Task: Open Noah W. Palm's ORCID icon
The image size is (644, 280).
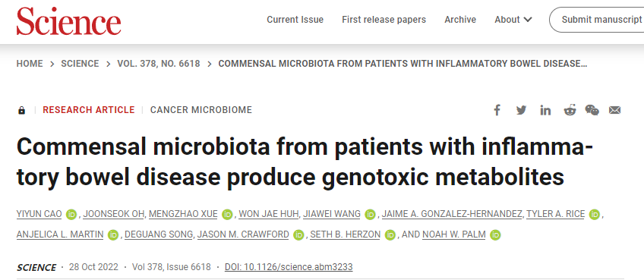Action: (495, 234)
